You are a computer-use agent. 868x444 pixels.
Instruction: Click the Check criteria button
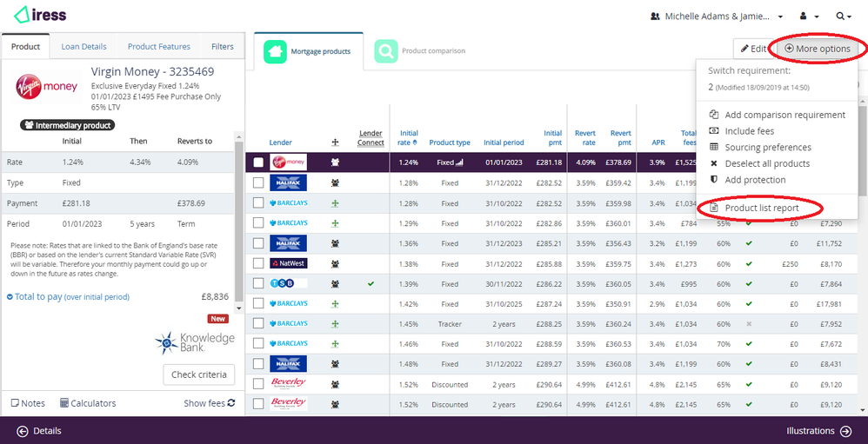click(x=198, y=374)
